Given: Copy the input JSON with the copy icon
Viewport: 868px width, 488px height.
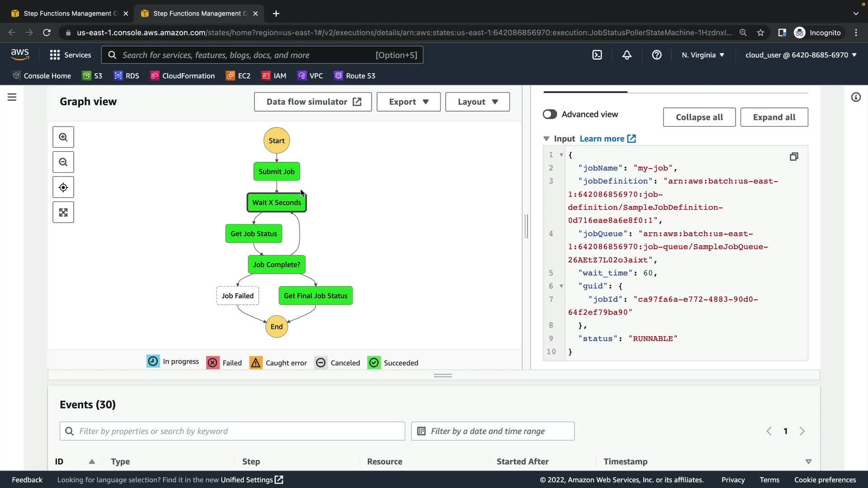Looking at the screenshot, I should tap(794, 157).
